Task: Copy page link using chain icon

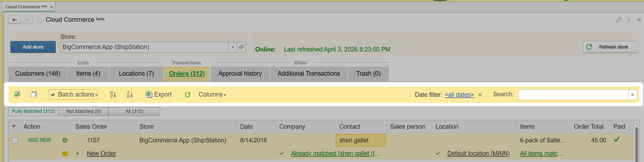Action: coord(619,20)
